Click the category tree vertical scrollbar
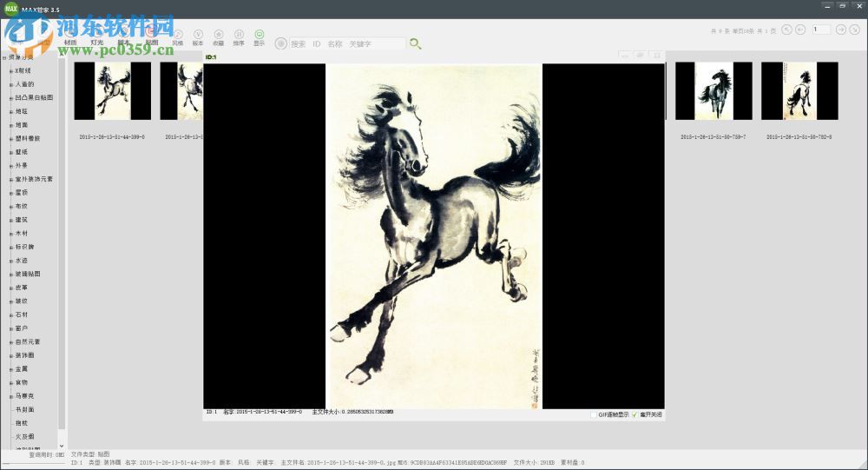The width and height of the screenshot is (868, 470). pos(62,244)
